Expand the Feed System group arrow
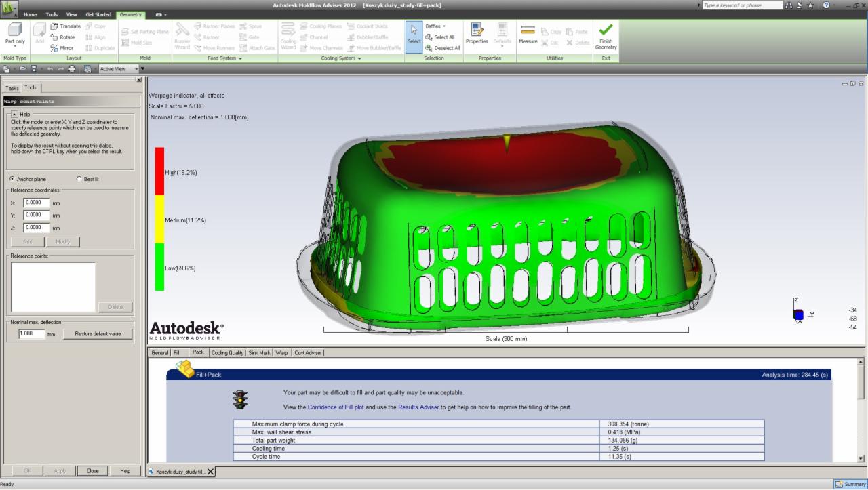Image resolution: width=868 pixels, height=490 pixels. click(240, 58)
